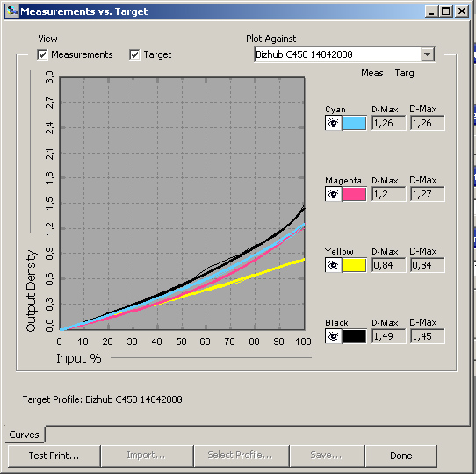Click the Cyan color swatch

tap(354, 123)
